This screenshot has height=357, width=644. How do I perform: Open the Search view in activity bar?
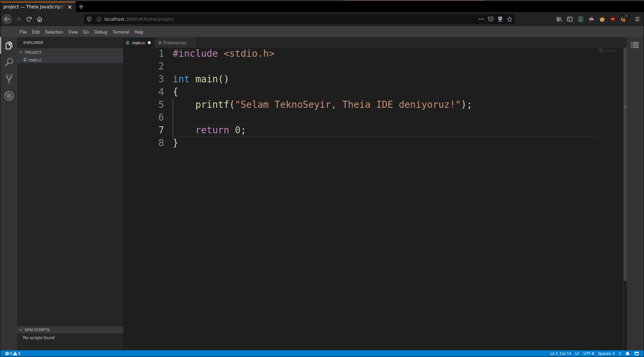tap(9, 62)
